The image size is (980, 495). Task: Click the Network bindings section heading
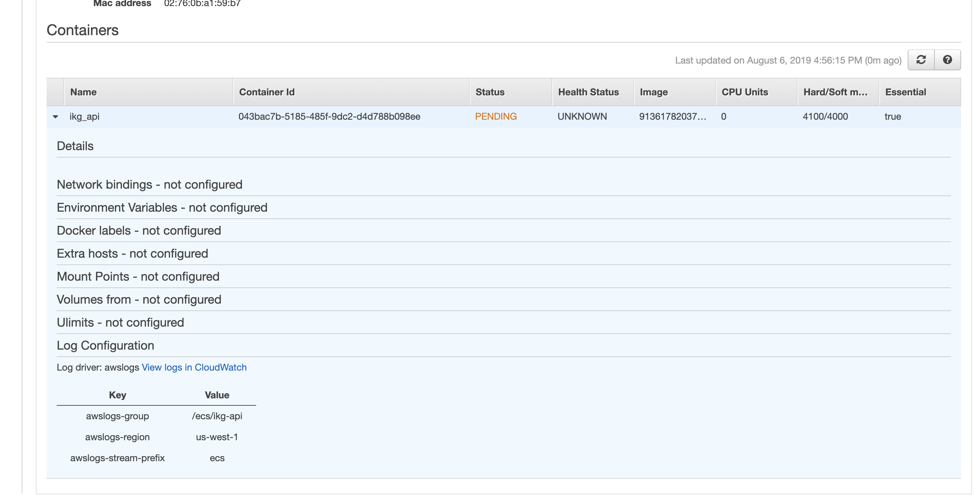tap(149, 185)
